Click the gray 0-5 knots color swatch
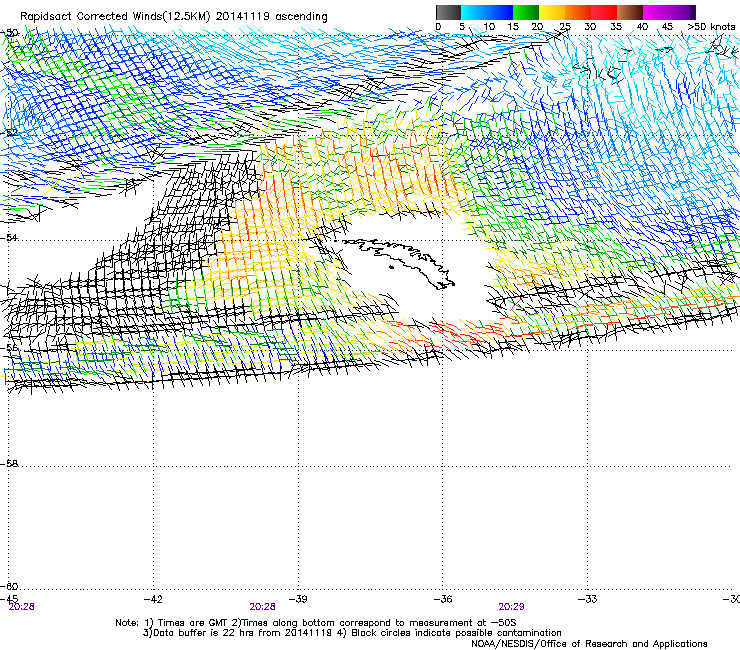This screenshot has height=650, width=740. click(x=449, y=12)
